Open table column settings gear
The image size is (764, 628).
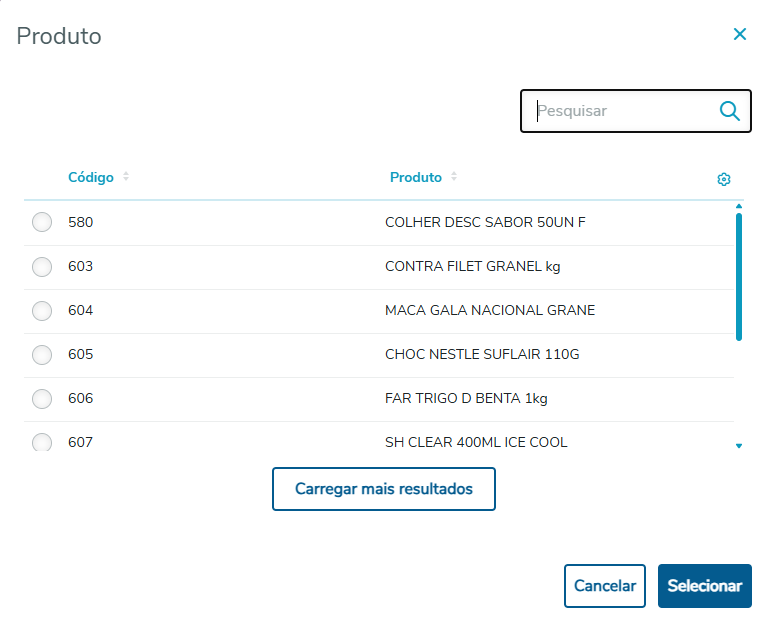[x=724, y=179]
